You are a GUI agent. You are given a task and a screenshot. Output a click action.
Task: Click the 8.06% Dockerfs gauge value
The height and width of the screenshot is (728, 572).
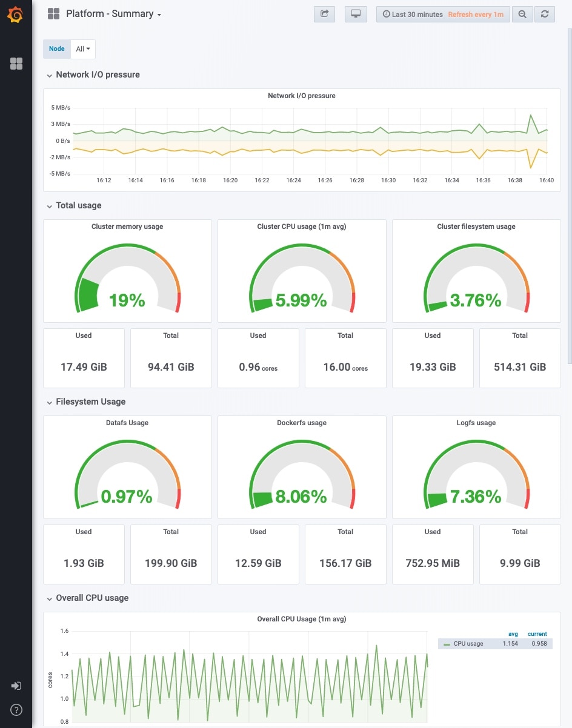(x=301, y=497)
